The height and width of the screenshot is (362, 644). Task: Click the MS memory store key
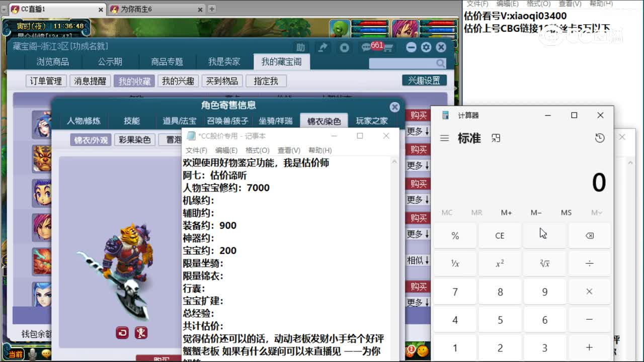coord(566,213)
